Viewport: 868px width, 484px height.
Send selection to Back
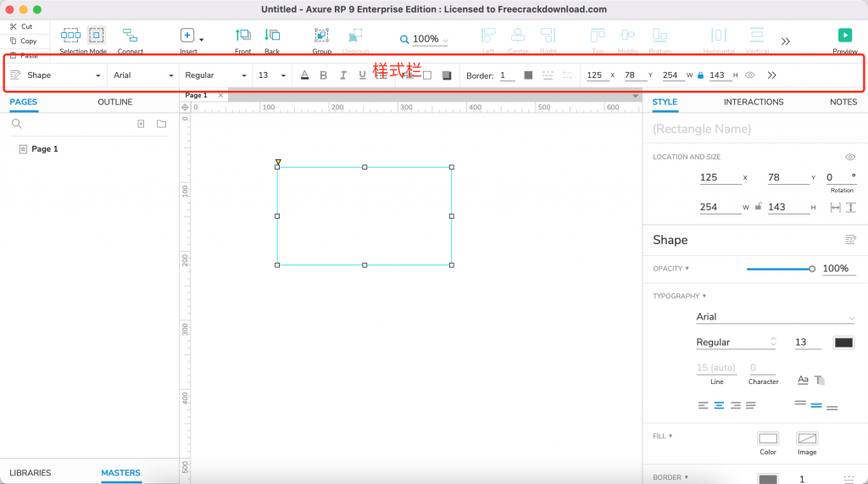(x=272, y=36)
